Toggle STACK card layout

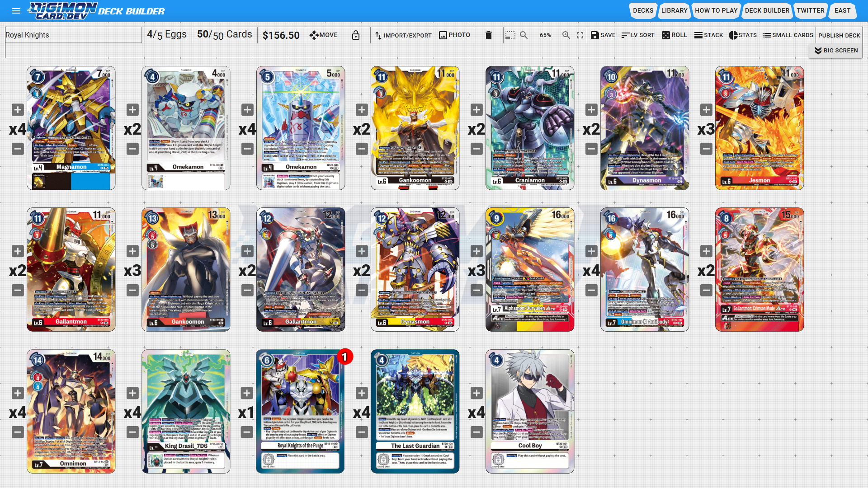pyautogui.click(x=708, y=35)
